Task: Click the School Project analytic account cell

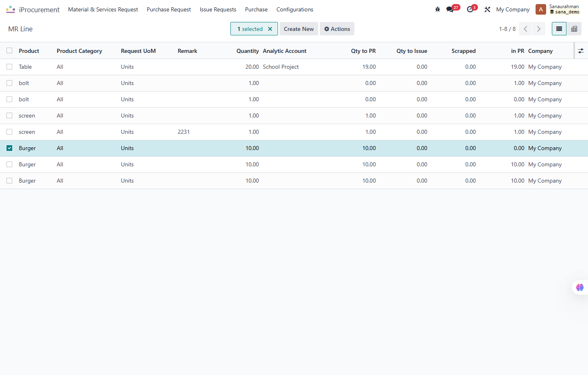Action: (x=281, y=67)
